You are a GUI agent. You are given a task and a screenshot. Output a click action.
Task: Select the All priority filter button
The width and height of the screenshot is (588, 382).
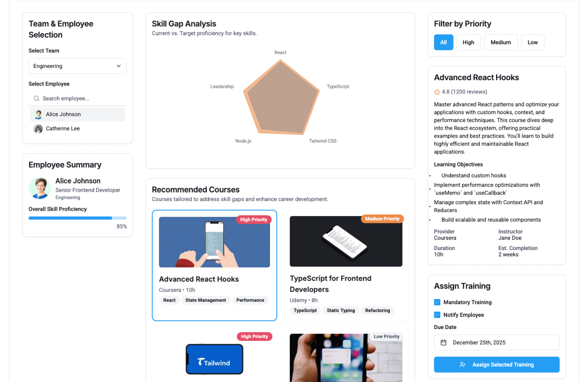tap(443, 42)
